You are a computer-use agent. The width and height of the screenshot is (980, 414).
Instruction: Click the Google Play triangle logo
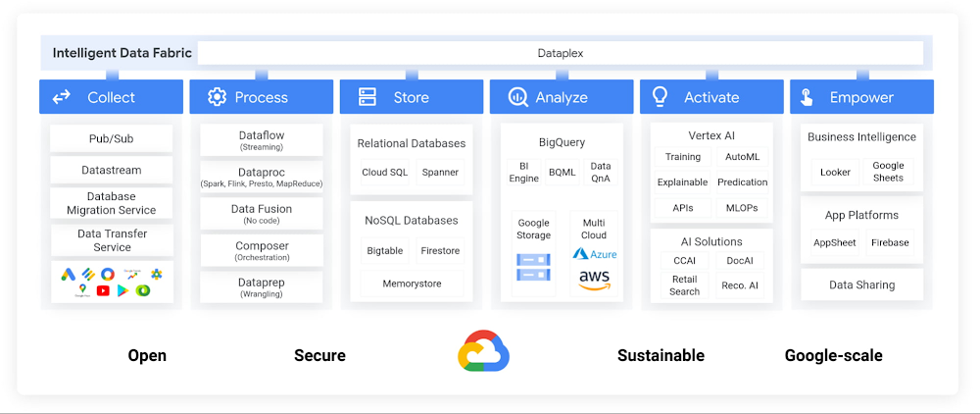(x=122, y=290)
